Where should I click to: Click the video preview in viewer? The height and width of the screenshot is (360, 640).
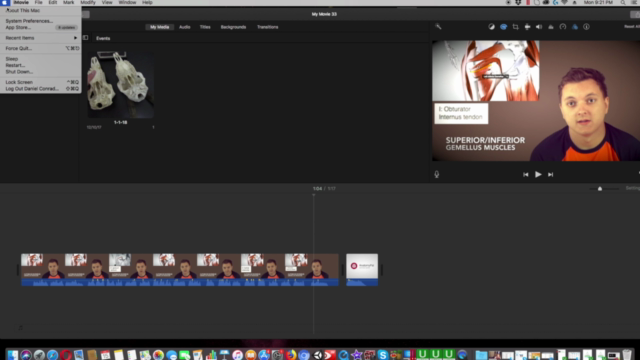(536, 100)
